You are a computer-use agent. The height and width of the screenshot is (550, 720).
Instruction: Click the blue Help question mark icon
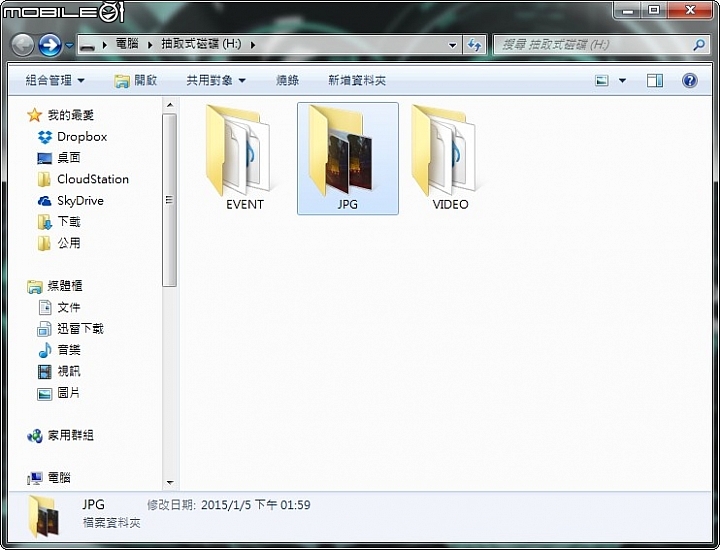[x=690, y=81]
